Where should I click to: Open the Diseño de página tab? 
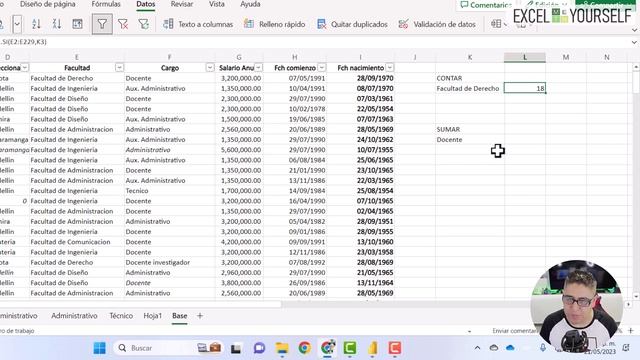point(48,4)
